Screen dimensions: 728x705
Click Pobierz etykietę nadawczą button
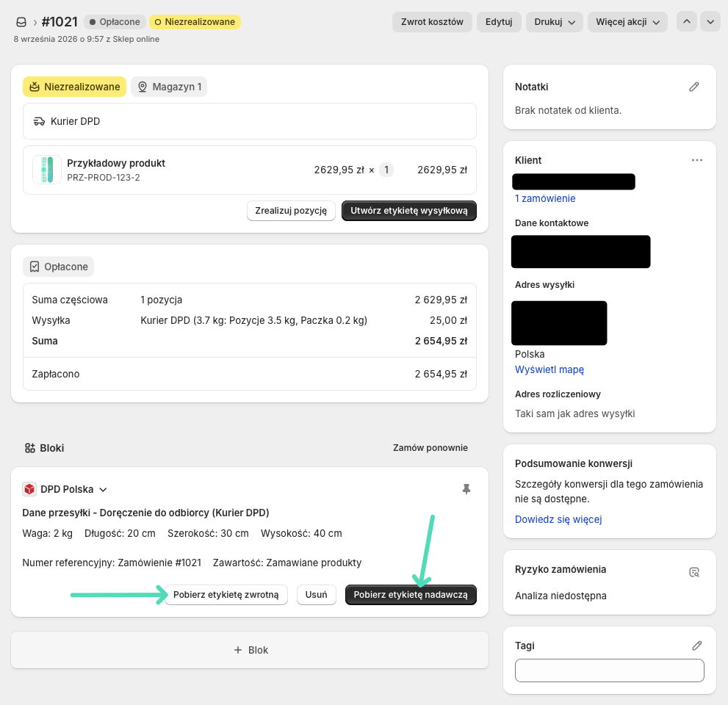pyautogui.click(x=411, y=595)
